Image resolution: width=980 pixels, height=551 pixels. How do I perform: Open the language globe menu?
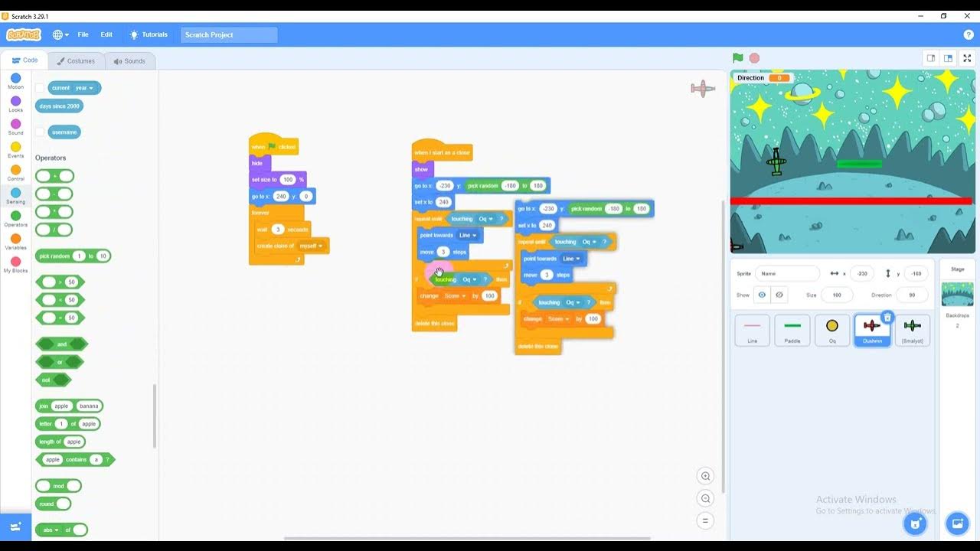tap(60, 34)
